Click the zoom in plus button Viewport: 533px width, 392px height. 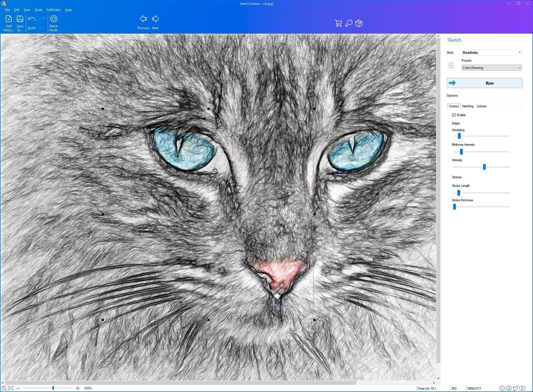[x=77, y=388]
